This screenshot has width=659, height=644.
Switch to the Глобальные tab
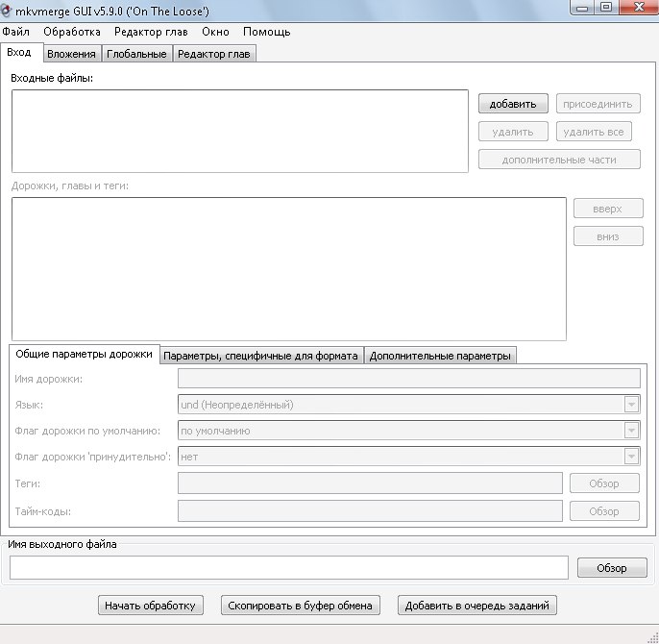click(136, 54)
